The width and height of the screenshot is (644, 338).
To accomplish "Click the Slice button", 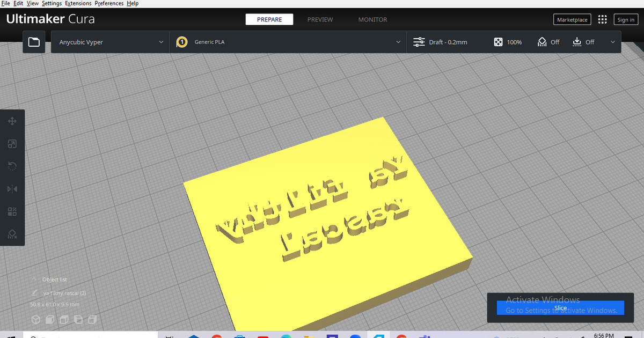I will (560, 308).
